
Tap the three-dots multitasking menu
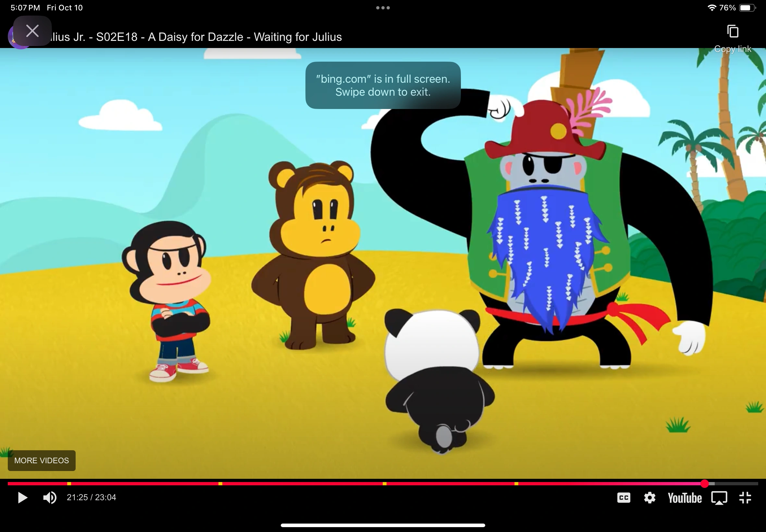click(x=383, y=8)
